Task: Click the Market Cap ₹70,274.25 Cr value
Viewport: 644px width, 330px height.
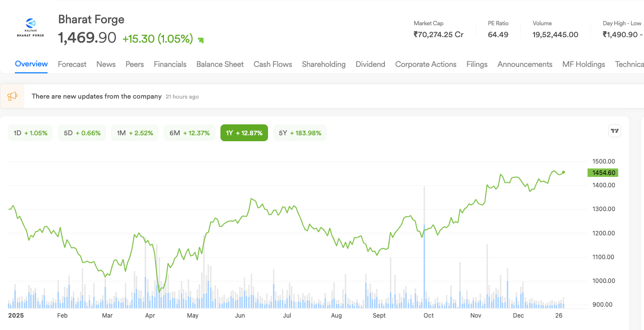Action: [x=438, y=35]
